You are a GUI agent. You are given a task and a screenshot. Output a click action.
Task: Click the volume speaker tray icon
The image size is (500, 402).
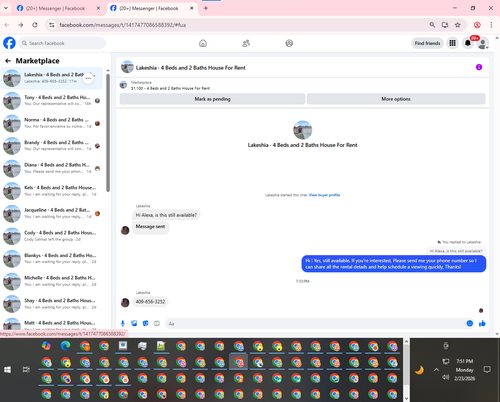pos(446,377)
